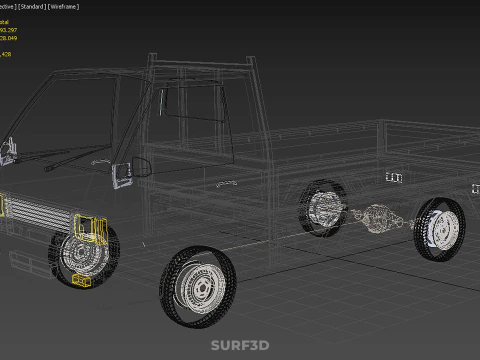Select the windshield wiper blade
The width and height of the screenshot is (480, 360).
(x=77, y=158)
